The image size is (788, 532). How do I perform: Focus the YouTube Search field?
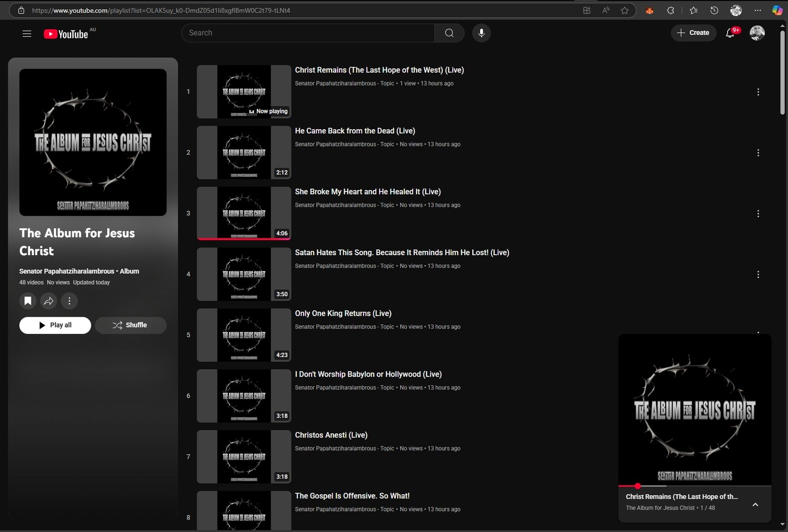click(x=308, y=33)
